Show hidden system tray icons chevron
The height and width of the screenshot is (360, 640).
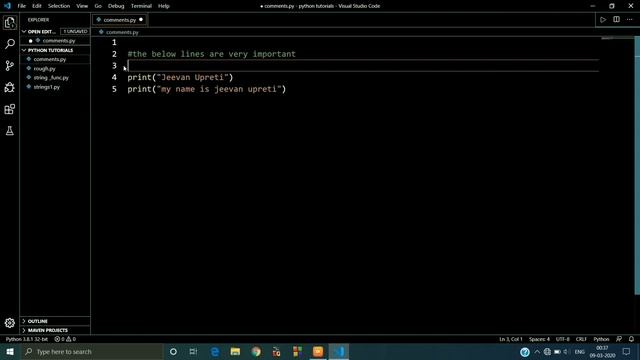tap(537, 351)
